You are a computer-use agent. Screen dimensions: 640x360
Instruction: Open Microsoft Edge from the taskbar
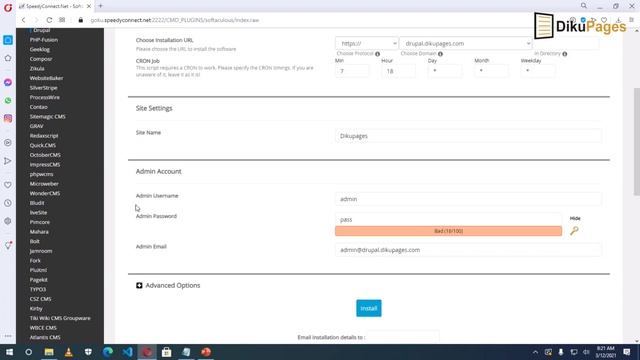point(108,352)
